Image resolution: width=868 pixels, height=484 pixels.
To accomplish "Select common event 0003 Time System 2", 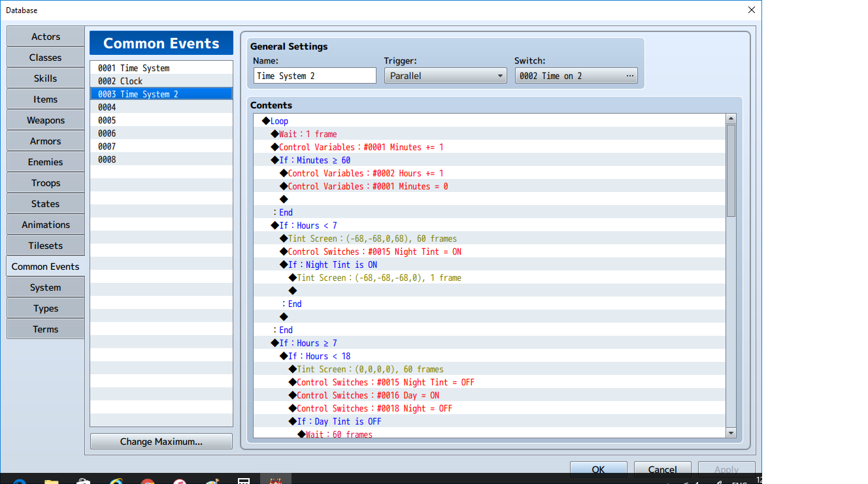I will (x=161, y=94).
